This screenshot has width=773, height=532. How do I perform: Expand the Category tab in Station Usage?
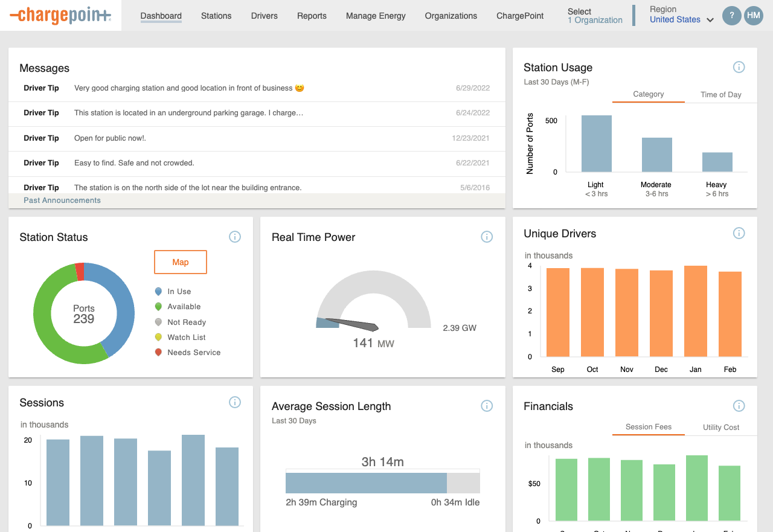click(x=648, y=95)
